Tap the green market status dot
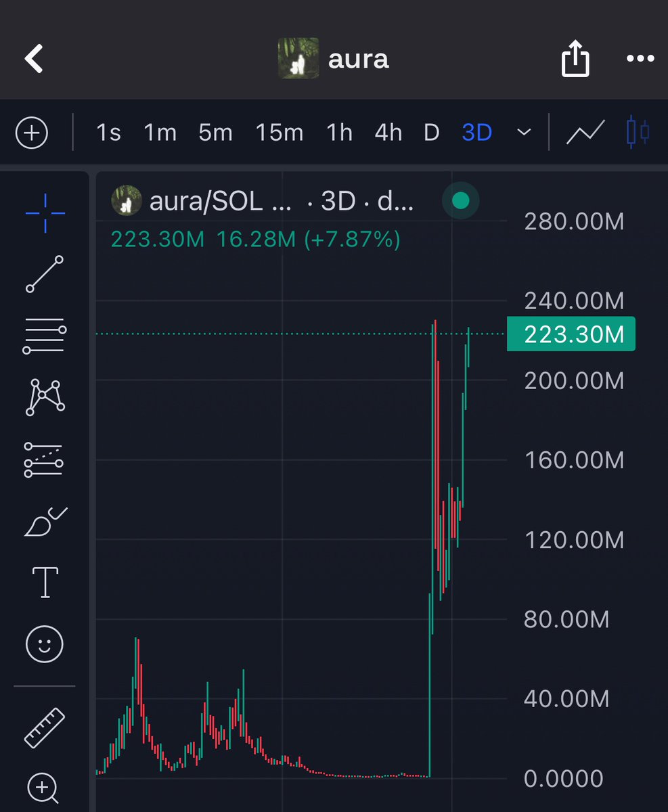 [460, 200]
